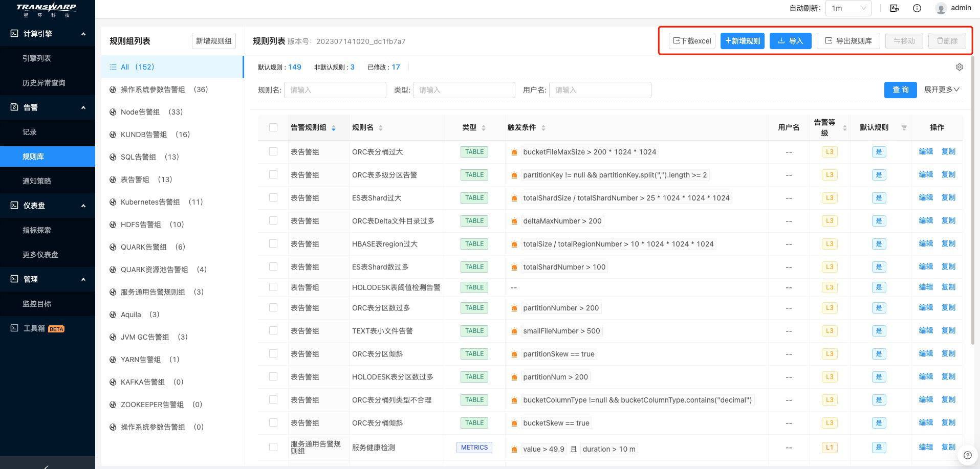Screen dimensions: 980x469
Task: Check the HBASE表region过大 row checkbox
Action: (273, 243)
